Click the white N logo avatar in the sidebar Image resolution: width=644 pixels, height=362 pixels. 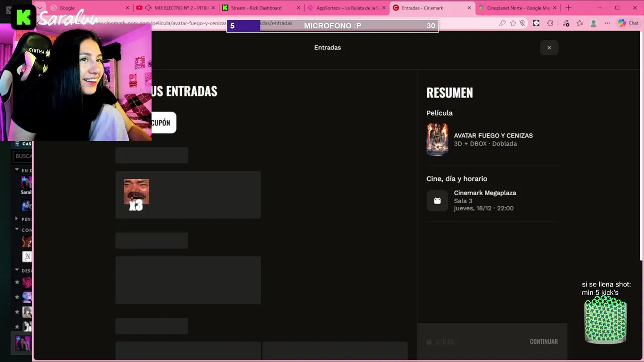(x=27, y=257)
